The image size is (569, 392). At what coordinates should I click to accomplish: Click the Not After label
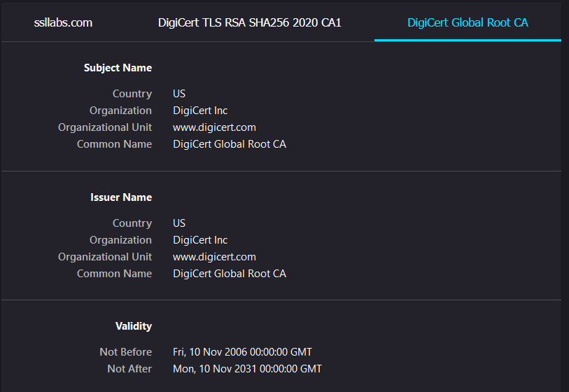[129, 369]
